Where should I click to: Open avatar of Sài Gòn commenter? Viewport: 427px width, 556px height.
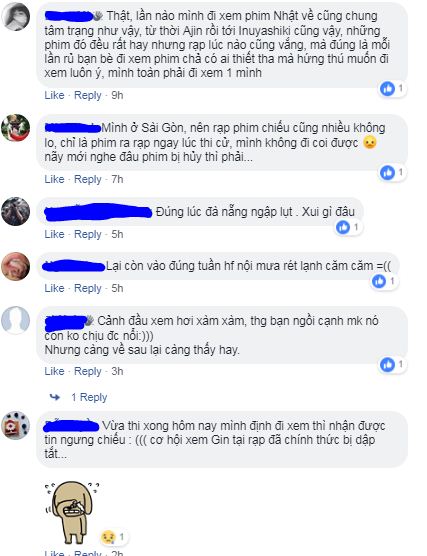coord(16,128)
